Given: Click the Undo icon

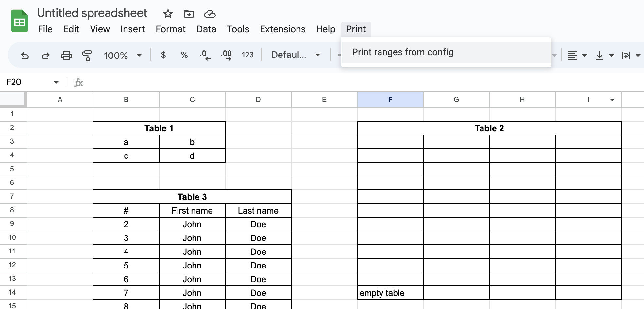Looking at the screenshot, I should point(25,55).
